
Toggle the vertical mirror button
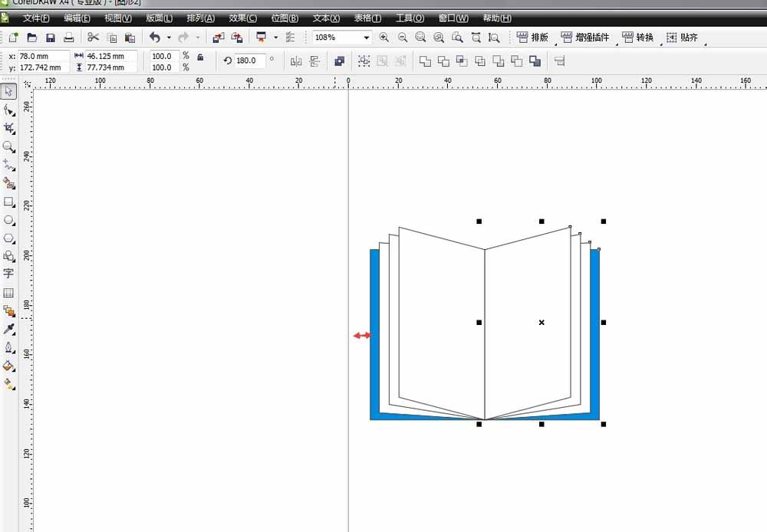click(314, 61)
